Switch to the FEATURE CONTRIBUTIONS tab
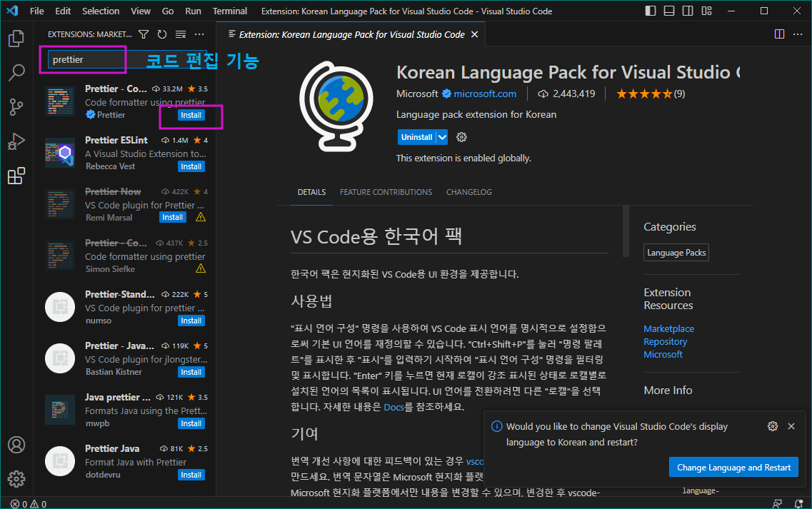 (x=386, y=192)
